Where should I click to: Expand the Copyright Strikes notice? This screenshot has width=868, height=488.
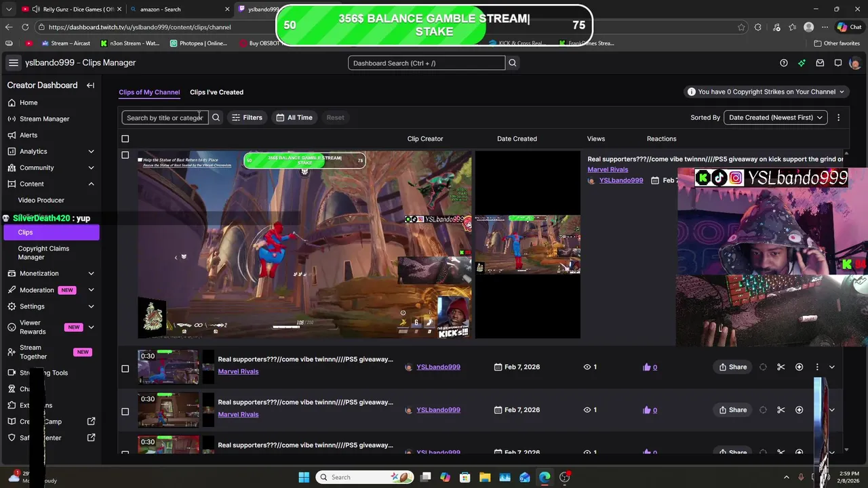click(767, 91)
